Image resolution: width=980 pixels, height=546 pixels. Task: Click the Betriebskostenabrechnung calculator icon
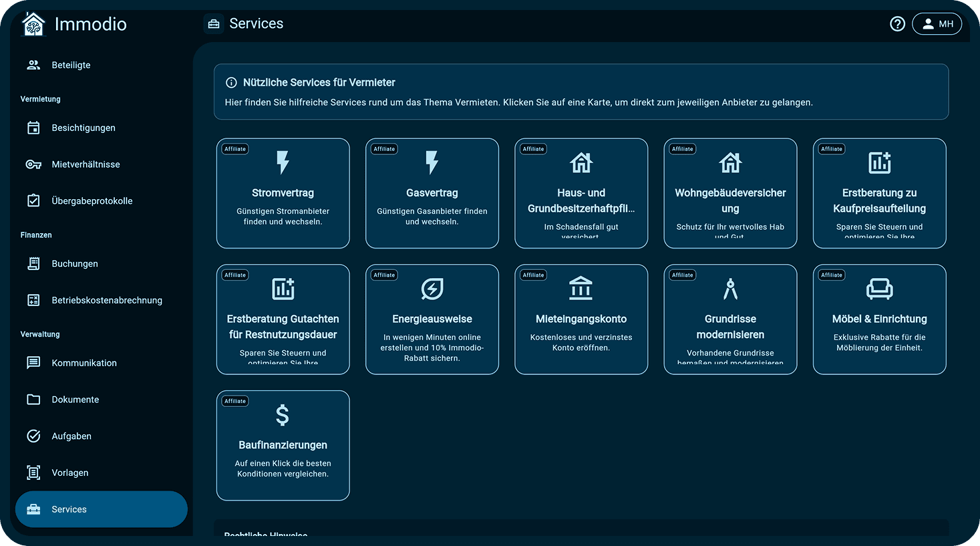point(33,300)
